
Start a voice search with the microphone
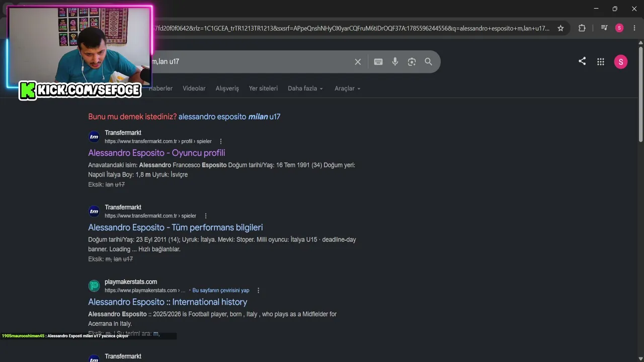395,62
